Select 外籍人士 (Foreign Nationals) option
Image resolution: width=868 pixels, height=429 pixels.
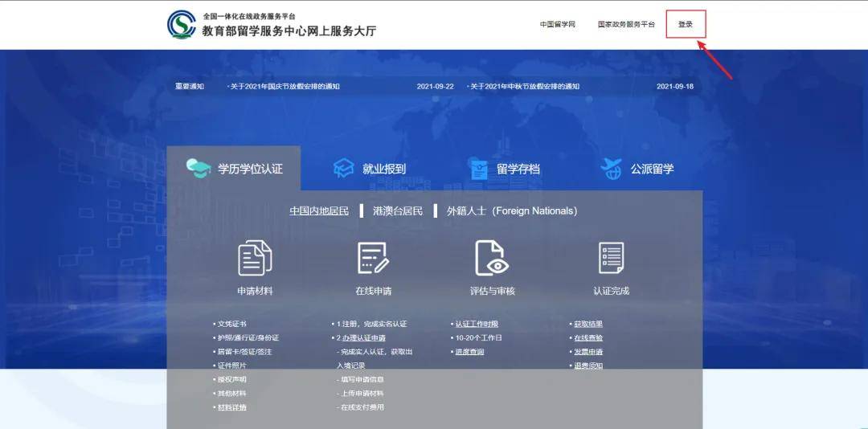(512, 211)
